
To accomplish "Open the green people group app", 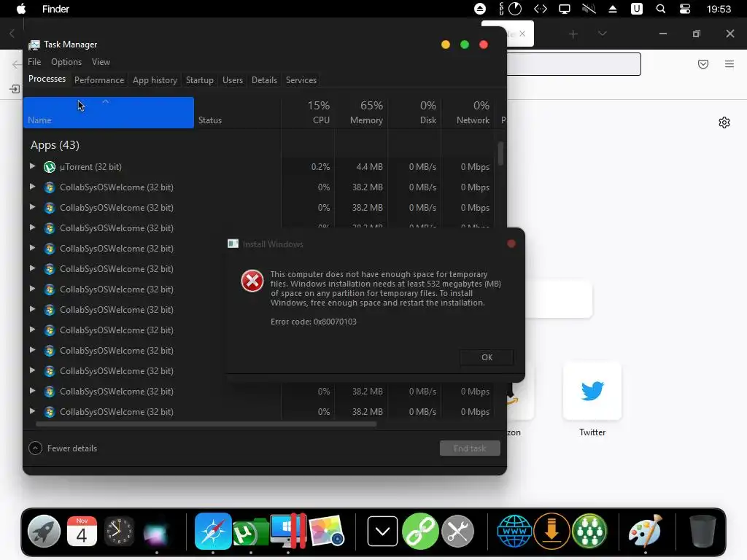I will [589, 531].
